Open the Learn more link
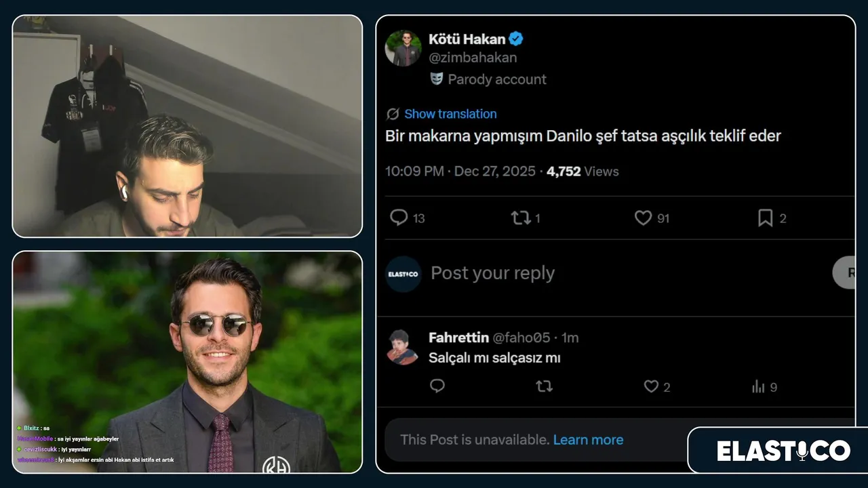The width and height of the screenshot is (868, 488). [588, 440]
